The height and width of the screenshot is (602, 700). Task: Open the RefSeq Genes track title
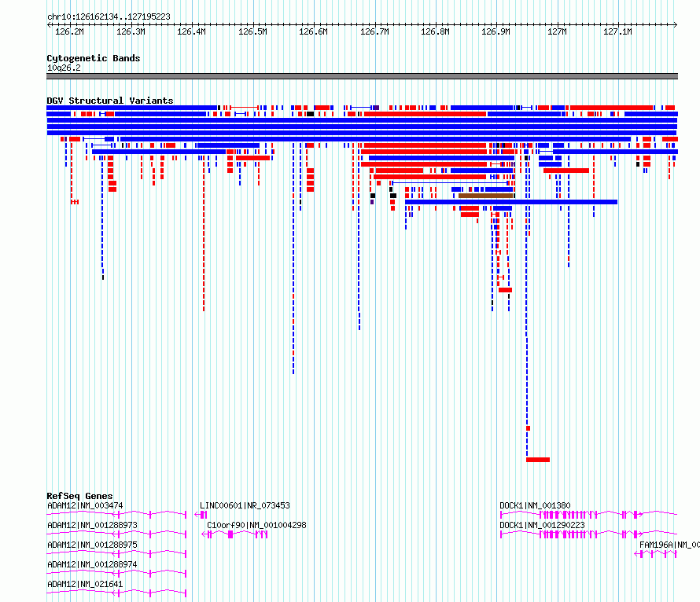[x=79, y=496]
